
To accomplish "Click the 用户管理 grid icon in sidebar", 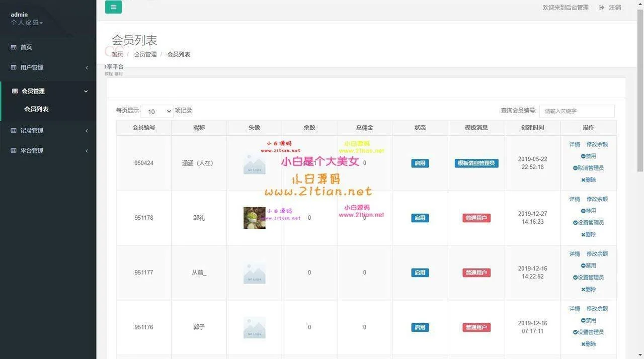I will pyautogui.click(x=14, y=67).
